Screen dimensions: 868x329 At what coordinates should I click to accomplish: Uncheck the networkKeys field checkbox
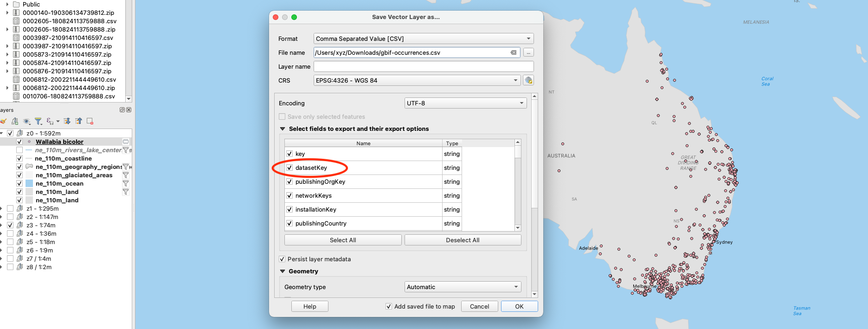pos(289,195)
